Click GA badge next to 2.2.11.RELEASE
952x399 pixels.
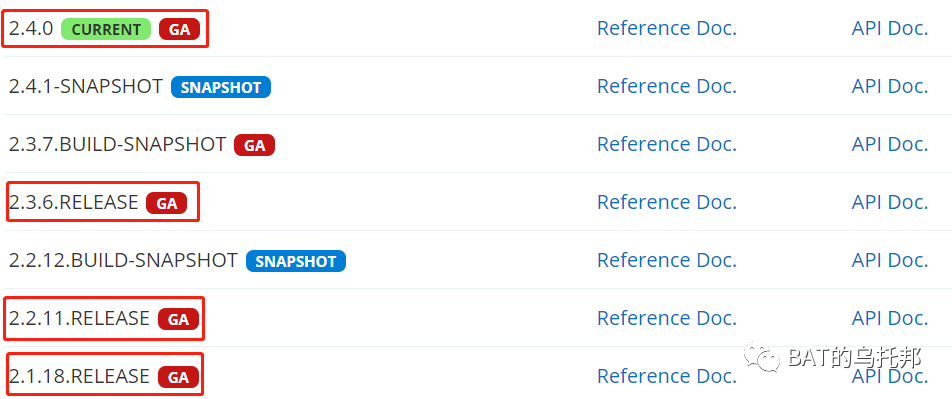click(x=178, y=319)
